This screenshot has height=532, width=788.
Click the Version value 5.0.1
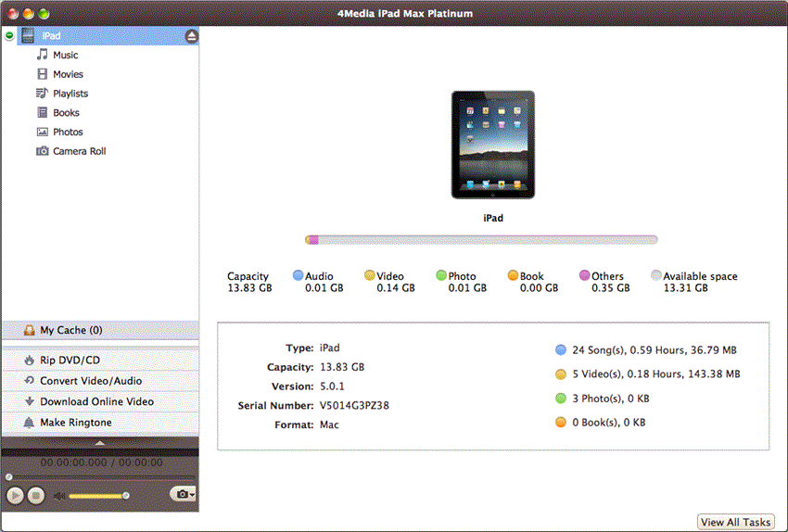tap(332, 386)
